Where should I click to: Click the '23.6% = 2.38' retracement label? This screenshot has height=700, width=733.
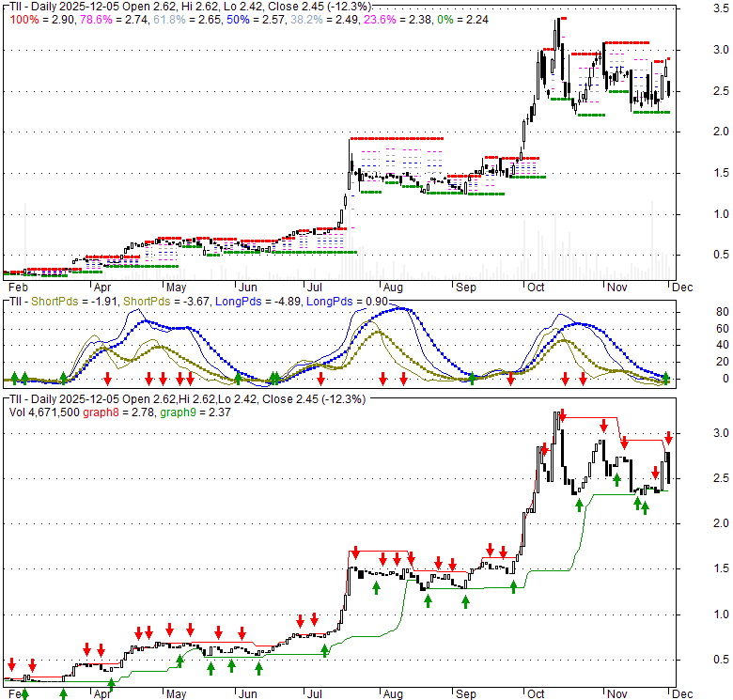pyautogui.click(x=398, y=20)
